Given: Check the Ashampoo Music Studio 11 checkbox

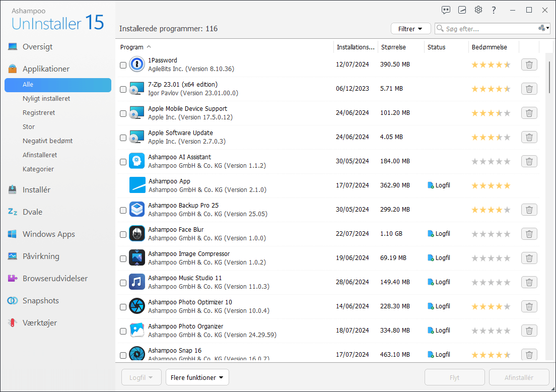Looking at the screenshot, I should pos(123,283).
